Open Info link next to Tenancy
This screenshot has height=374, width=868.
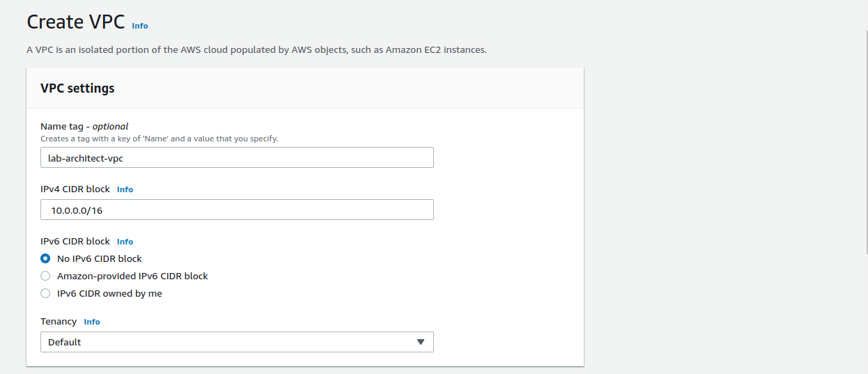point(92,322)
